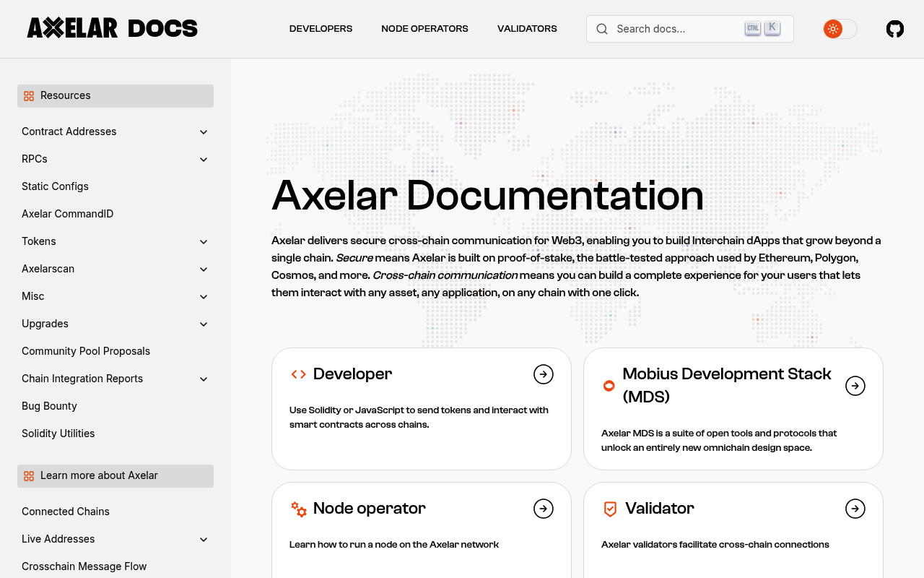Image resolution: width=924 pixels, height=578 pixels.
Task: Expand the Live Addresses chevron
Action: pos(204,540)
